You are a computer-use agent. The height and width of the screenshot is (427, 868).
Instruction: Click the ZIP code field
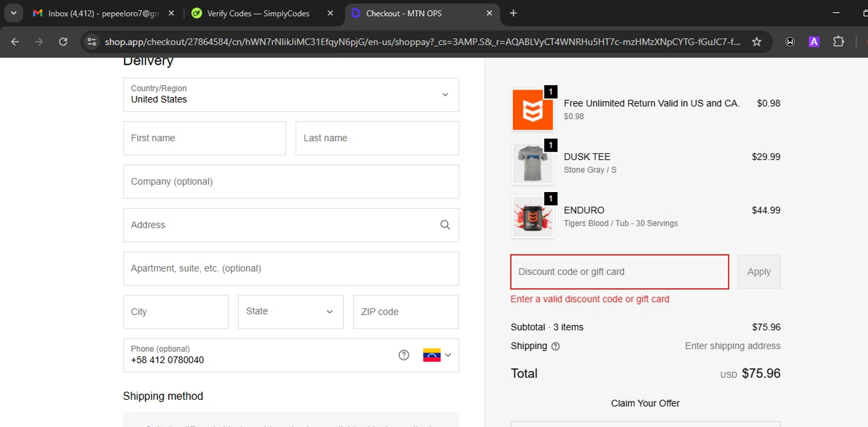click(406, 312)
